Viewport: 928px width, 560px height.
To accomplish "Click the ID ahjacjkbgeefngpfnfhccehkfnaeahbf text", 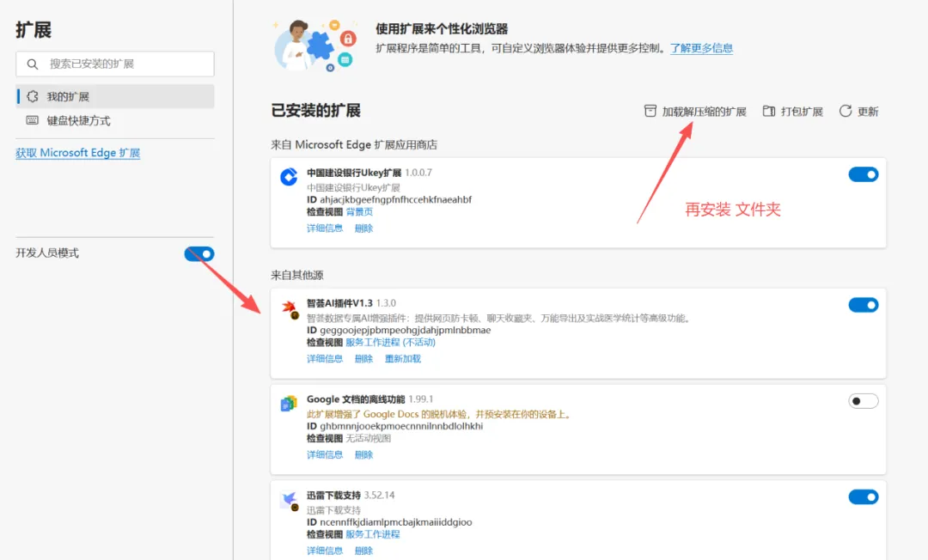I will (389, 200).
